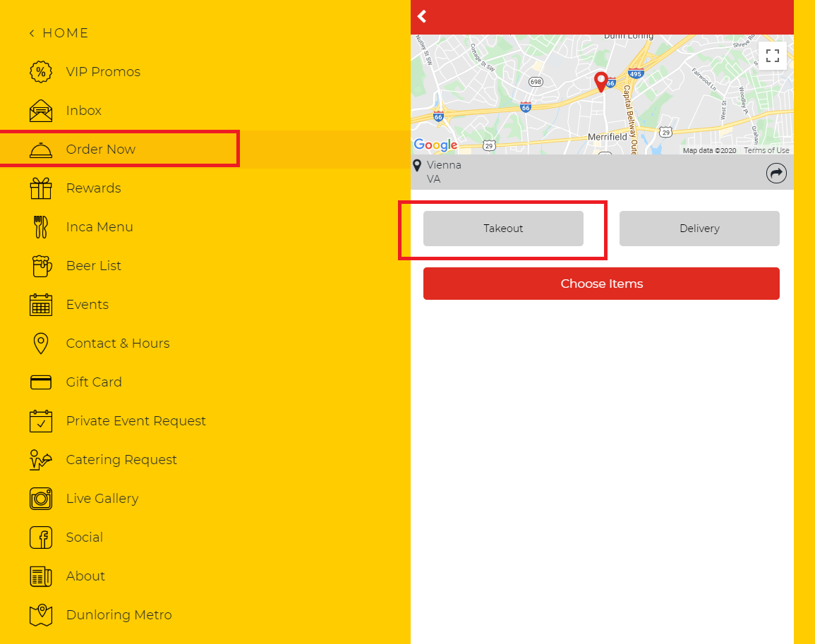Click the Live Gallery camera icon

40,499
